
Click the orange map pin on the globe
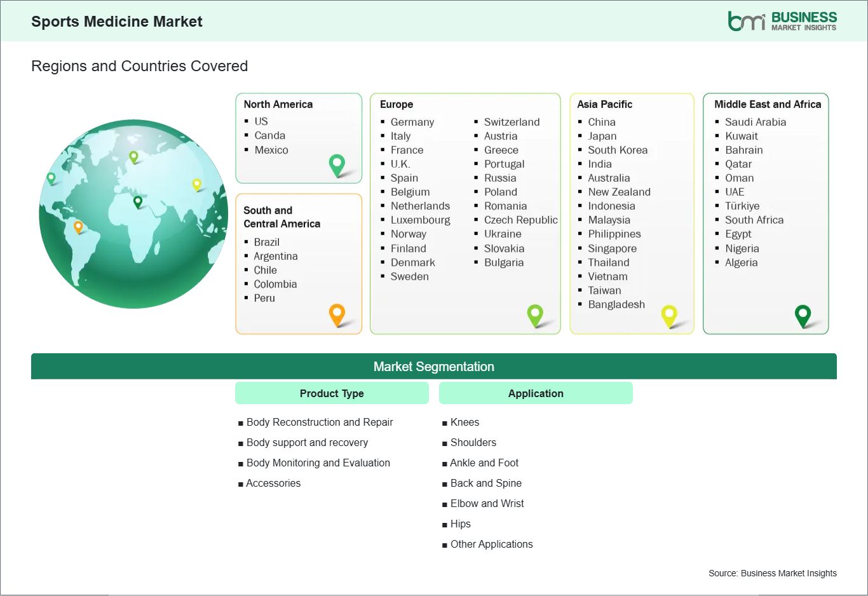click(78, 227)
